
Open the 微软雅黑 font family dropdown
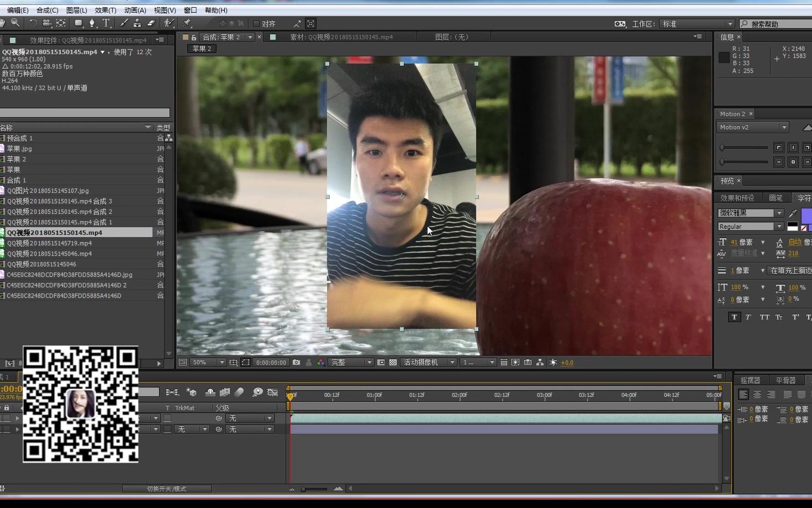[x=751, y=213]
